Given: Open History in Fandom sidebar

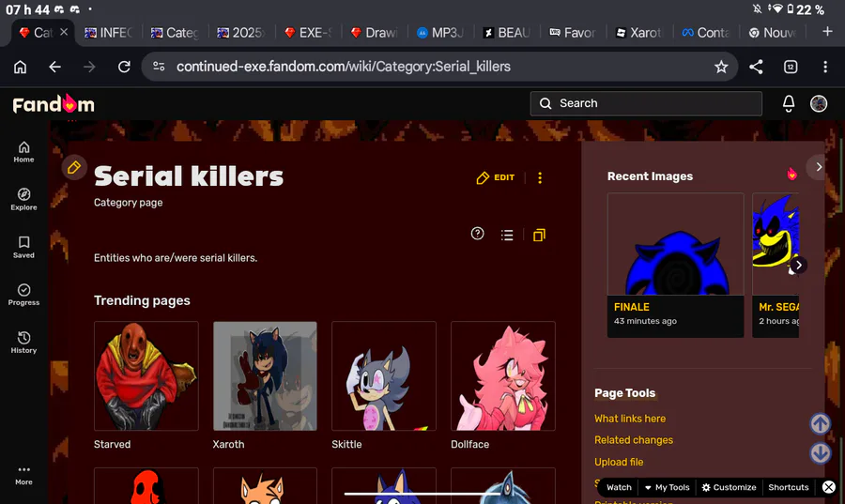Looking at the screenshot, I should pos(23,343).
